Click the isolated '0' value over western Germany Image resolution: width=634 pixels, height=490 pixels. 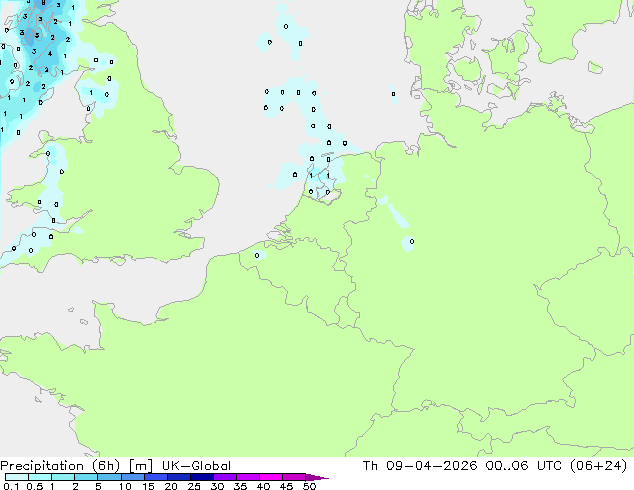(412, 241)
